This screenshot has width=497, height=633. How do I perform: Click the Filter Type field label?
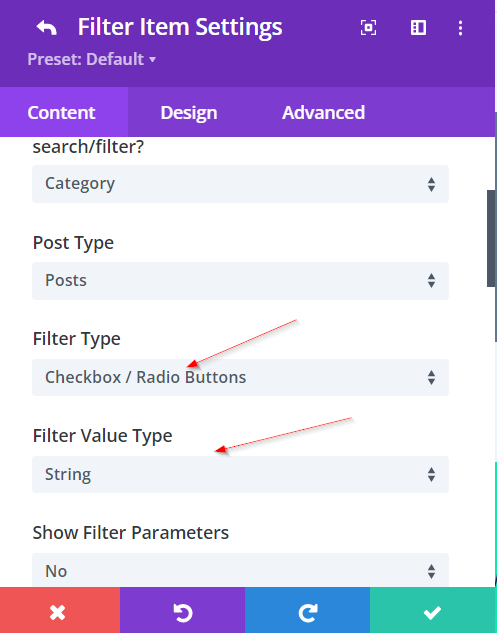(76, 338)
